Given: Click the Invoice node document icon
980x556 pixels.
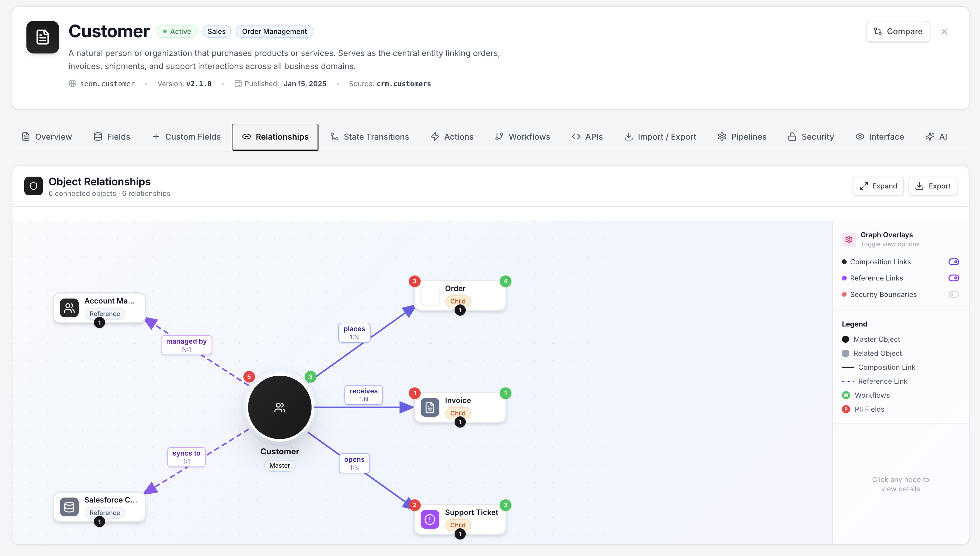Looking at the screenshot, I should pyautogui.click(x=430, y=407).
